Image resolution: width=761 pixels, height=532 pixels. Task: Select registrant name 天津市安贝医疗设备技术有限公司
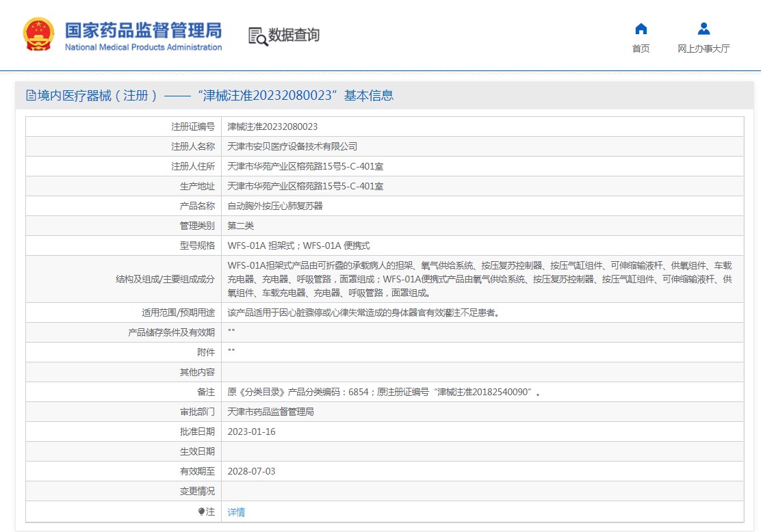tap(292, 146)
